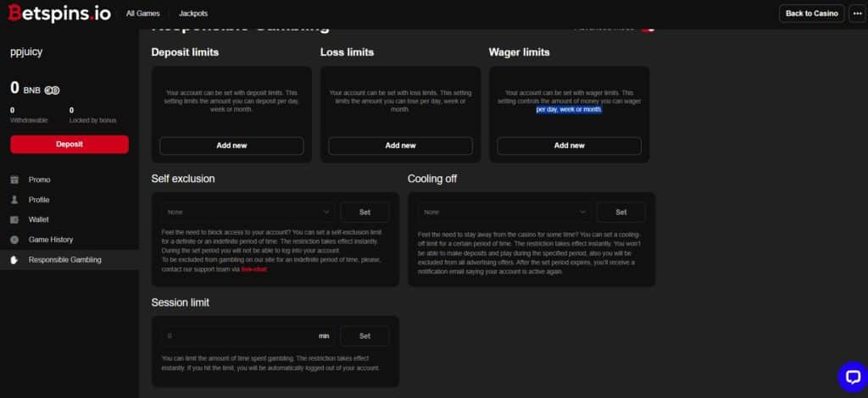Open the All Games menu
This screenshot has height=398, width=868.
pyautogui.click(x=142, y=14)
